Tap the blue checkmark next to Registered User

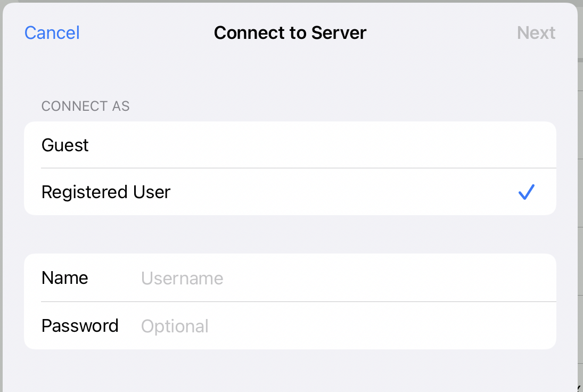(x=526, y=192)
